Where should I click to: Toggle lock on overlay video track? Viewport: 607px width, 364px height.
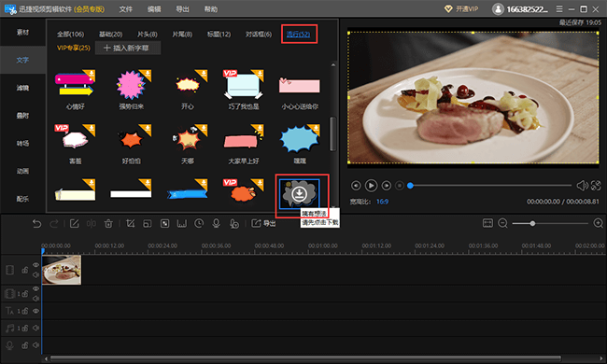(25, 294)
